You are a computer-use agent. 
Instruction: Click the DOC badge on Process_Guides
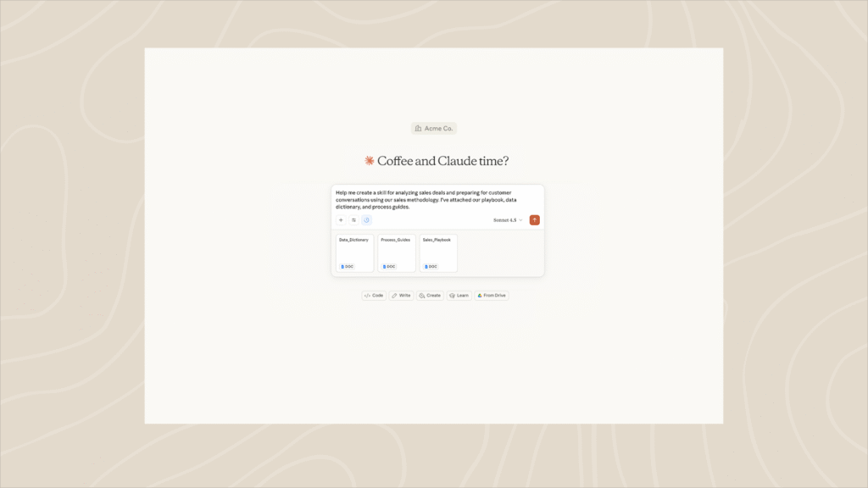point(389,266)
